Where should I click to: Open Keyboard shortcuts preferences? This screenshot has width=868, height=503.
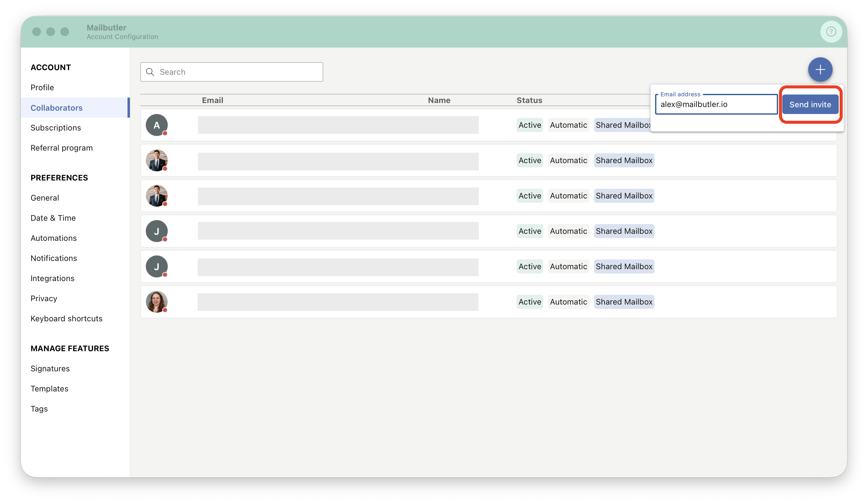pyautogui.click(x=66, y=319)
